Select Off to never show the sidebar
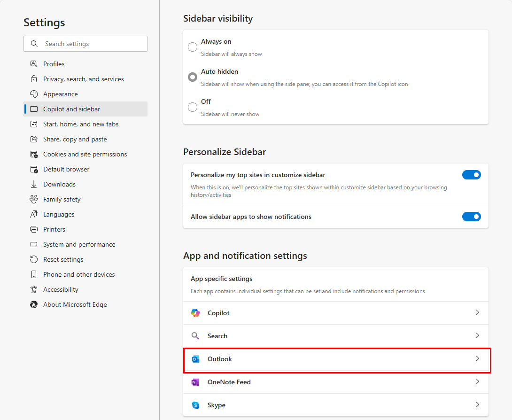This screenshot has width=512, height=420. point(193,107)
